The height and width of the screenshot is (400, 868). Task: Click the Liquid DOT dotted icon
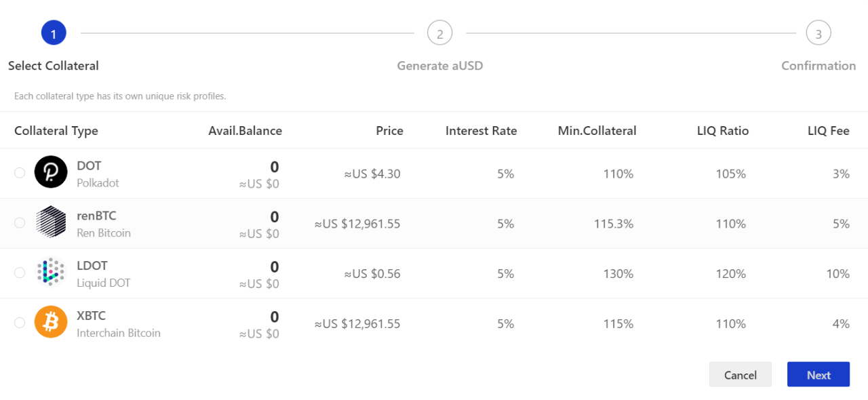(x=51, y=272)
